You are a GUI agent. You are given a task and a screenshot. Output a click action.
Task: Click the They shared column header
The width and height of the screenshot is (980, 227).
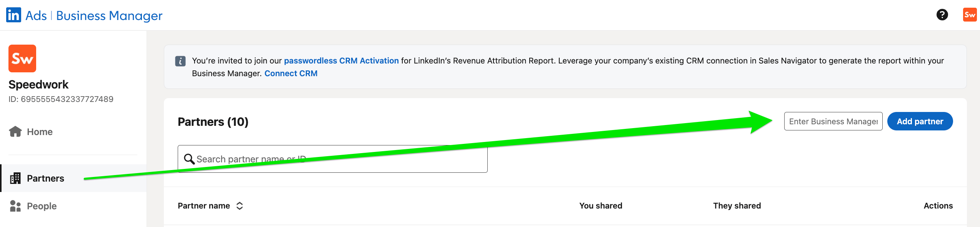click(737, 206)
